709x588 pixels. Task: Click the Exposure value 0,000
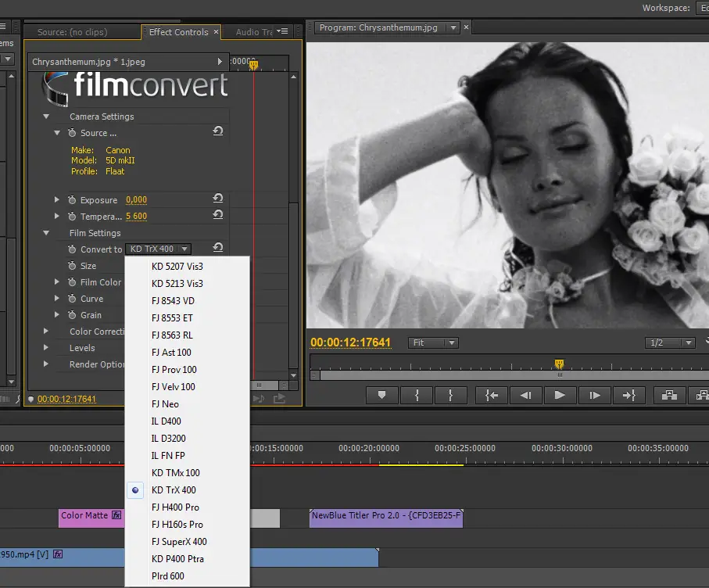[136, 200]
